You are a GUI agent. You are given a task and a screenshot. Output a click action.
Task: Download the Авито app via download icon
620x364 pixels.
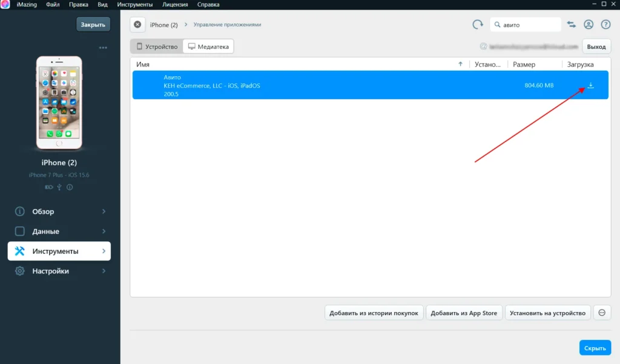590,85
